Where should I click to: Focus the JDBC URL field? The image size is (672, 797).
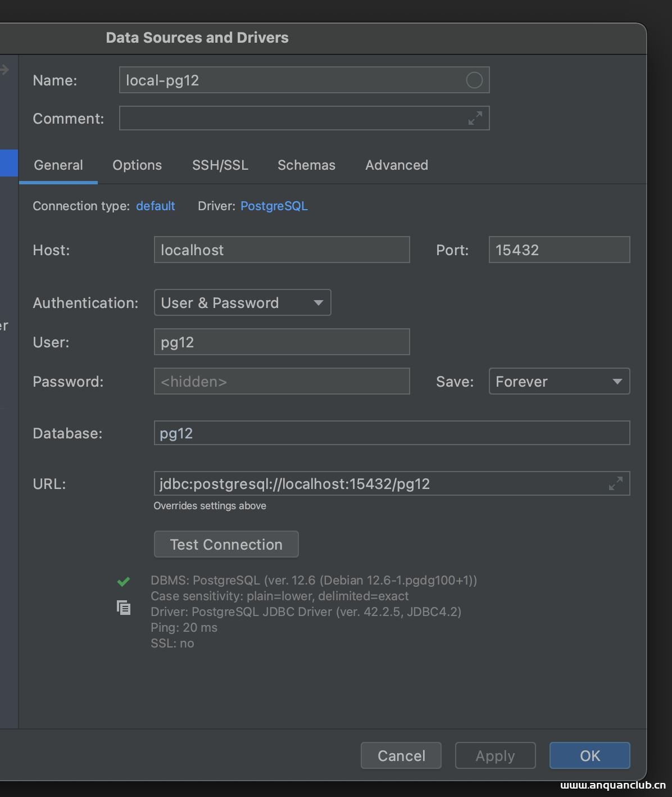[392, 483]
